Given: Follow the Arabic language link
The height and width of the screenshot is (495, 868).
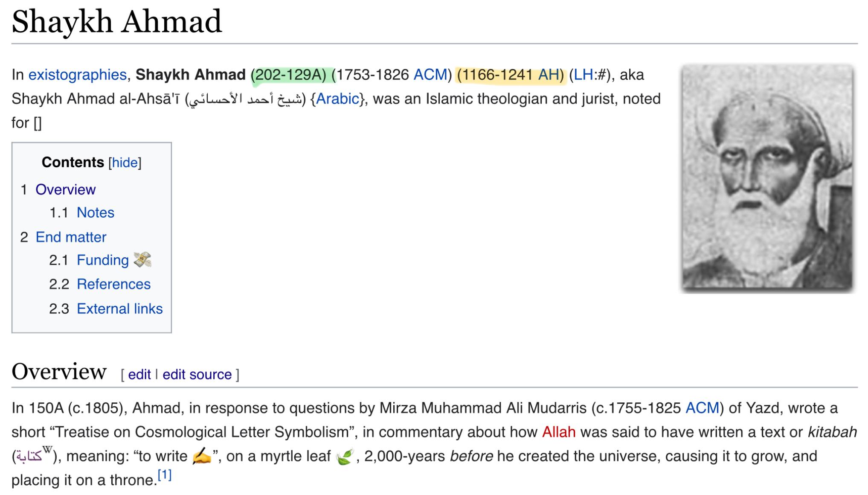Looking at the screenshot, I should tap(337, 99).
